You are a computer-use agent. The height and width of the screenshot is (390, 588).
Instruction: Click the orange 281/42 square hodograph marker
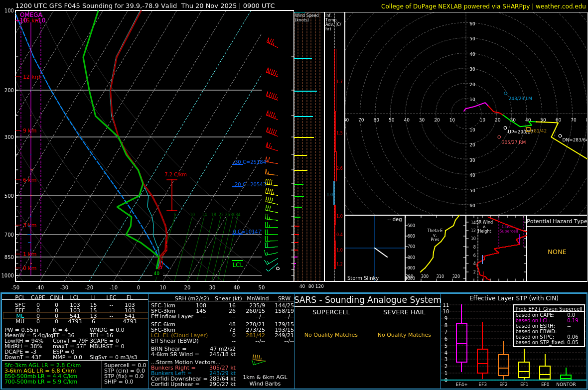tap(528, 130)
